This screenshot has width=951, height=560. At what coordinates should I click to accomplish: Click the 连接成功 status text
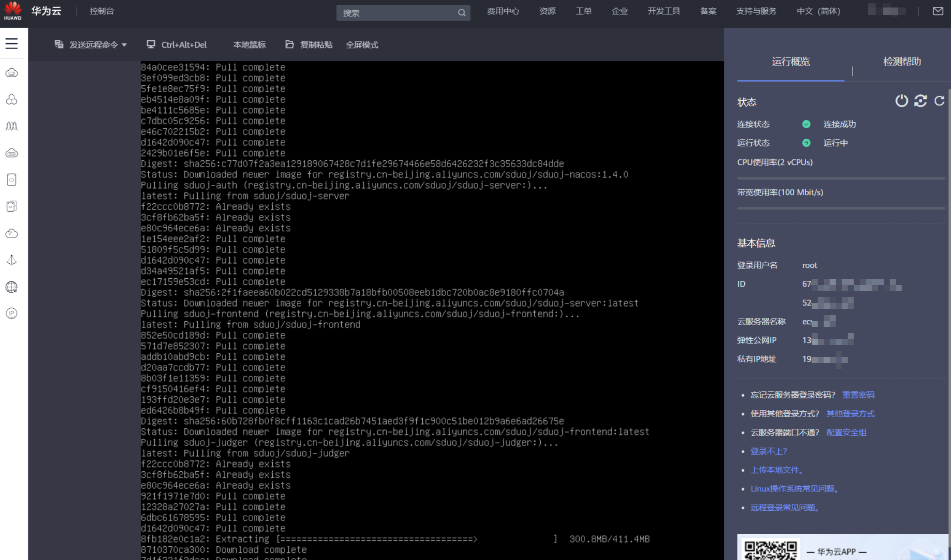coord(840,124)
